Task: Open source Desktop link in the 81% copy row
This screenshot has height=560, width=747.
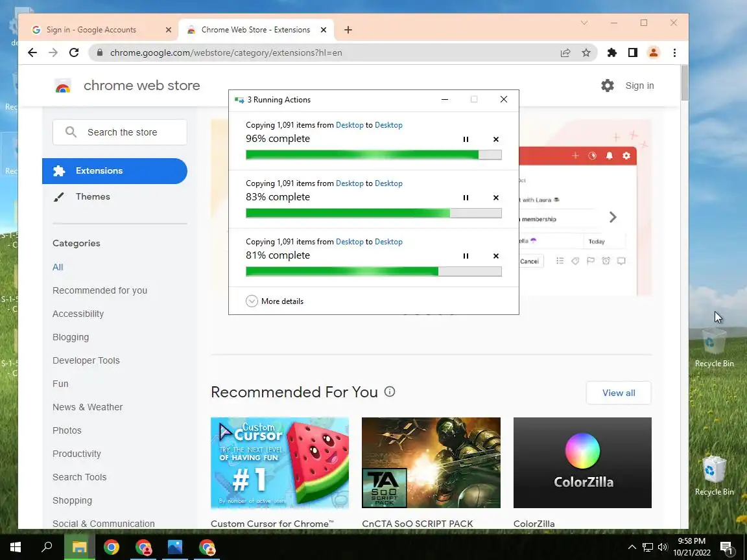Action: coord(350,241)
